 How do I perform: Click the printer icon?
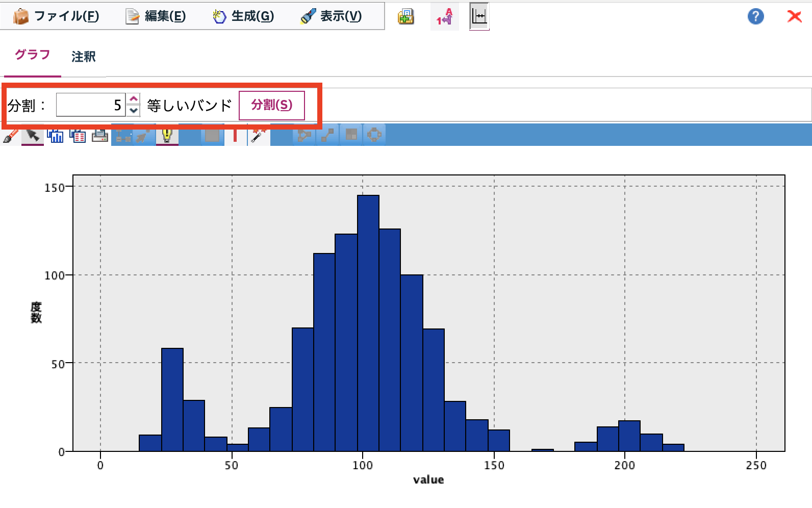tap(100, 136)
